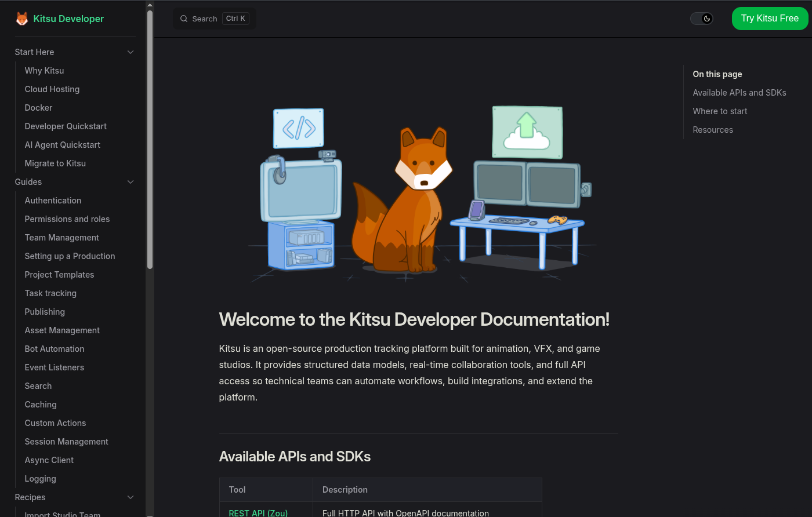812x517 pixels.
Task: Click the Tool column header
Action: click(x=237, y=490)
